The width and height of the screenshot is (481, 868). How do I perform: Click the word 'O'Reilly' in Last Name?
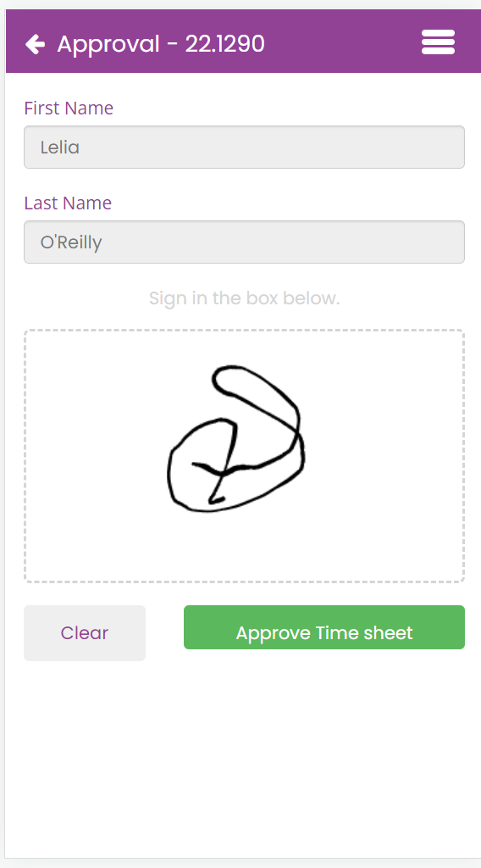tap(71, 242)
